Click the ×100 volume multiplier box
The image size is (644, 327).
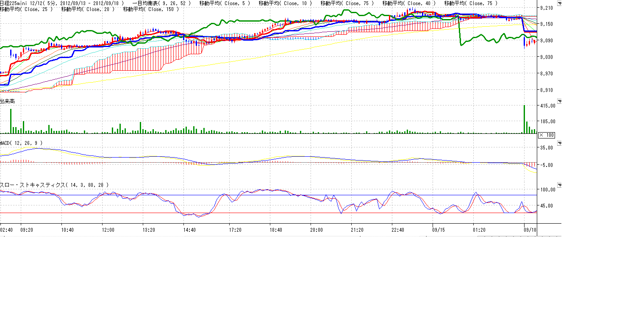546,135
